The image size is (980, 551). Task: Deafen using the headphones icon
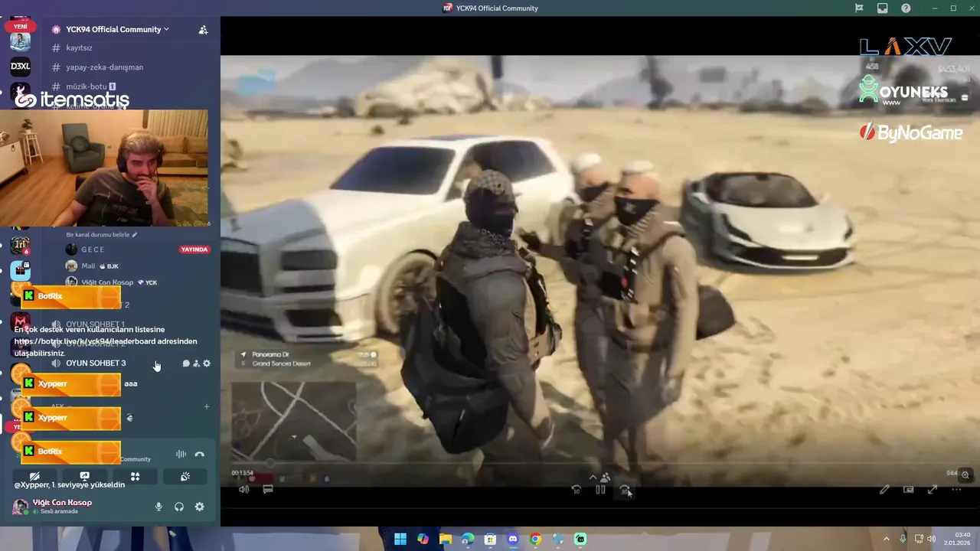[179, 507]
